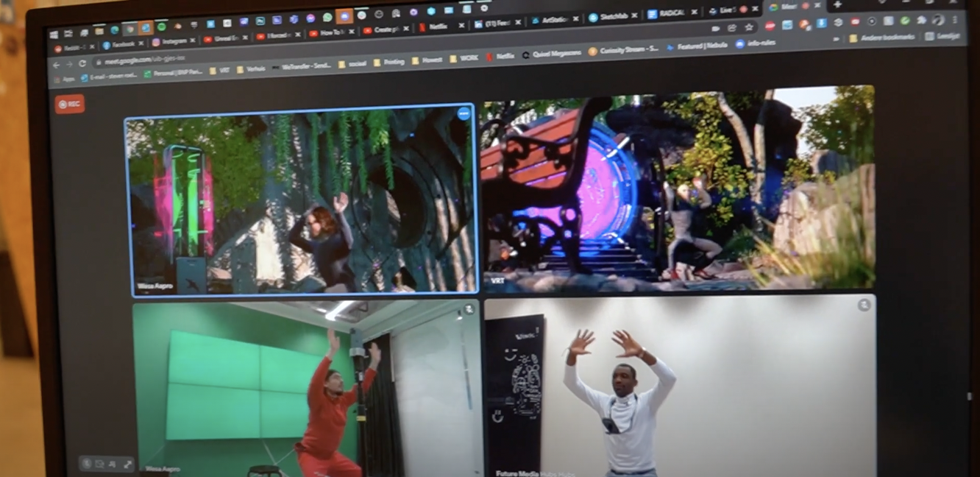Open the Featured | Nebula bookmark
Image resolution: width=980 pixels, height=477 pixels.
697,47
